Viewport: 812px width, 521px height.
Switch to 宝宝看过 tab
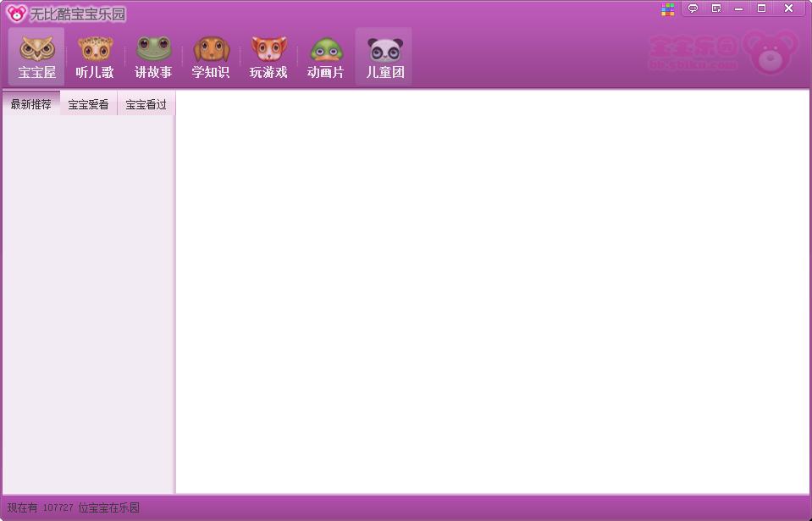146,105
